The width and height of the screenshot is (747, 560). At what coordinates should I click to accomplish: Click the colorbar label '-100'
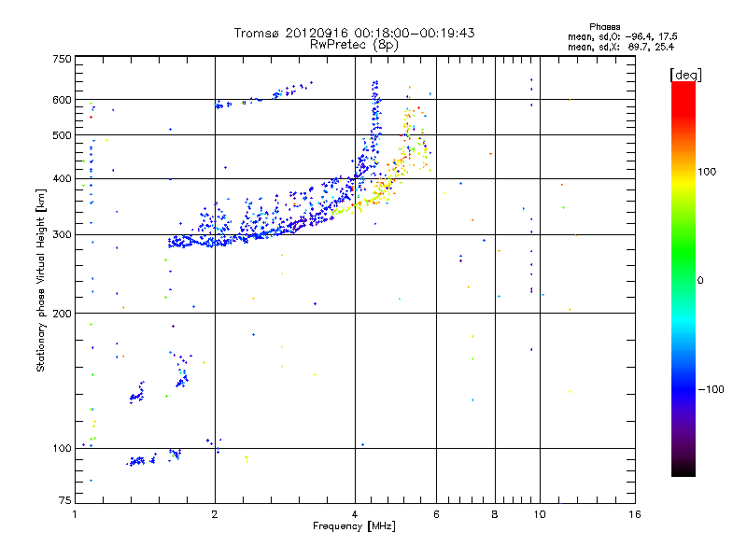click(711, 389)
